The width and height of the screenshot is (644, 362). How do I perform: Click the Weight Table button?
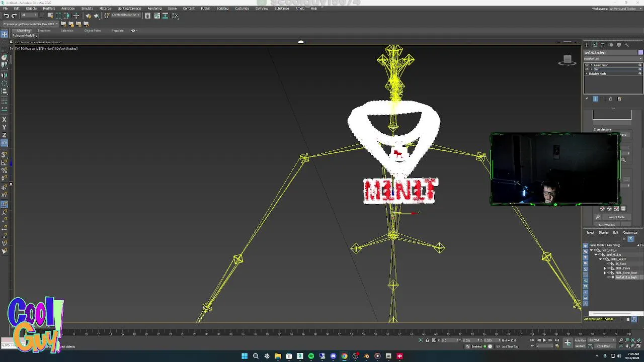pos(616,217)
